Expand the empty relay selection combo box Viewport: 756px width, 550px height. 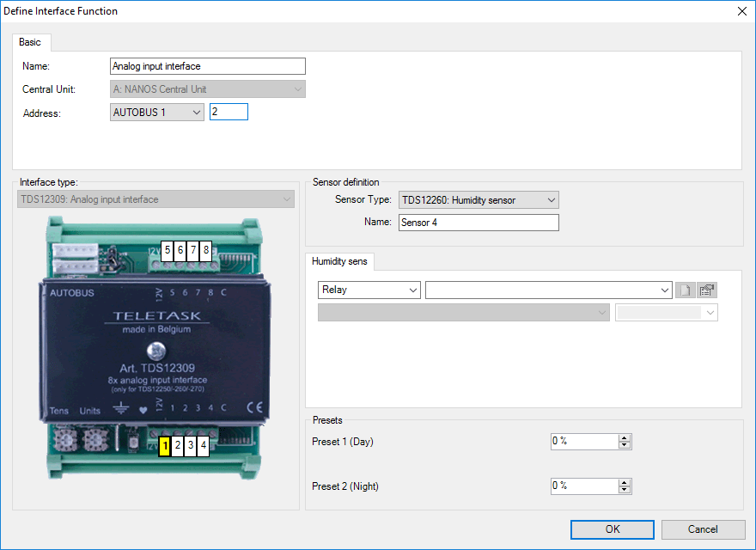(548, 290)
